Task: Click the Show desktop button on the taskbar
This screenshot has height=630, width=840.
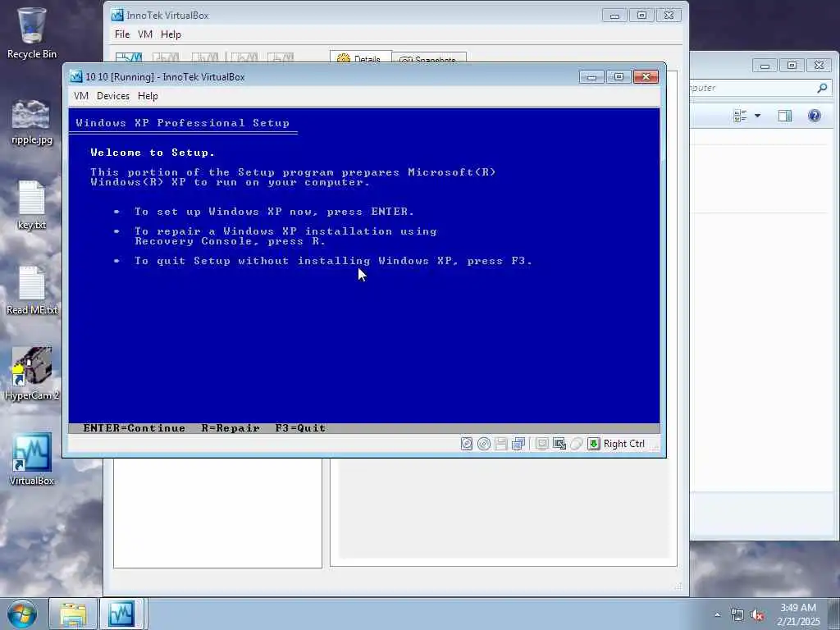Action: [x=834, y=614]
